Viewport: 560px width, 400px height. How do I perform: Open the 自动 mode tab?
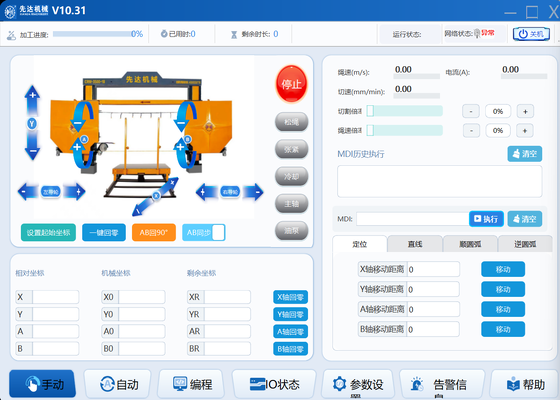[118, 384]
